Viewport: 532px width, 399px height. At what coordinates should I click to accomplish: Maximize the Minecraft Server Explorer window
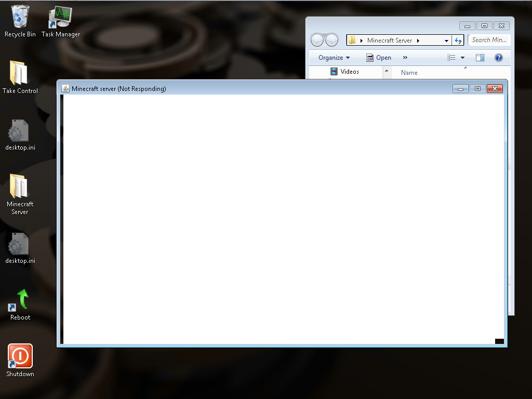click(485, 26)
